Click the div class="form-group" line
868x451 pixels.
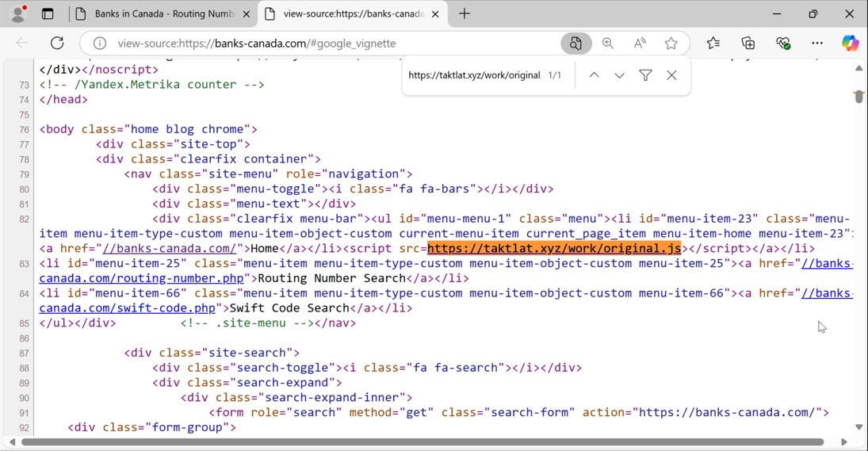tap(151, 428)
